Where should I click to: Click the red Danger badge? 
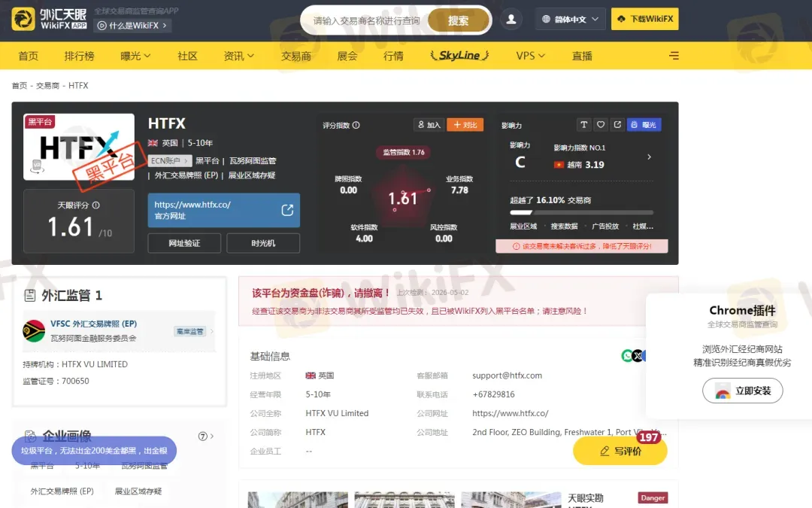pos(653,498)
